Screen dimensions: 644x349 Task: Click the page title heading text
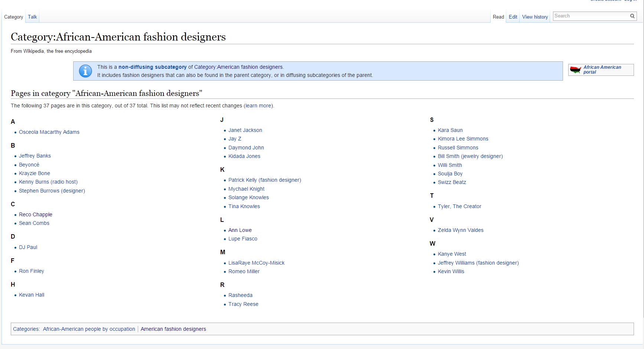coord(118,37)
